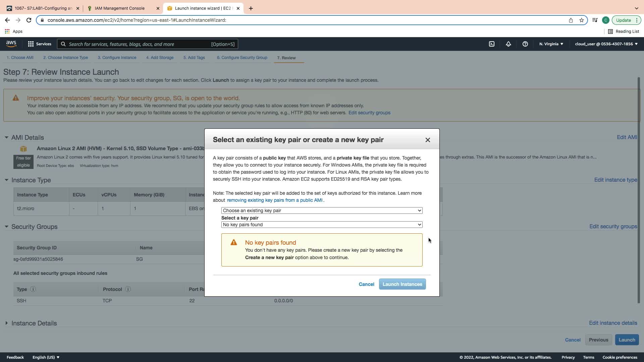This screenshot has width=644, height=362.
Task: Open AWS CloudShell icon in header
Action: pyautogui.click(x=492, y=44)
